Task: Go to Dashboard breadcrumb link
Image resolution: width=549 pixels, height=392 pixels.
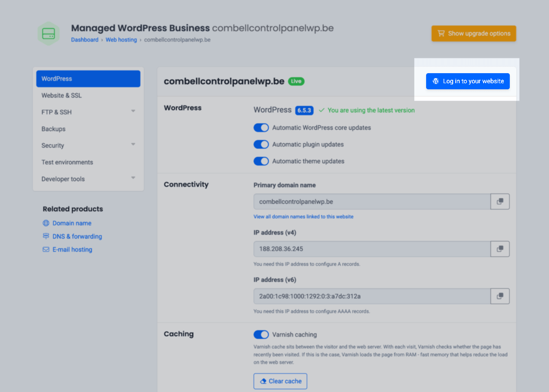Action: click(85, 40)
